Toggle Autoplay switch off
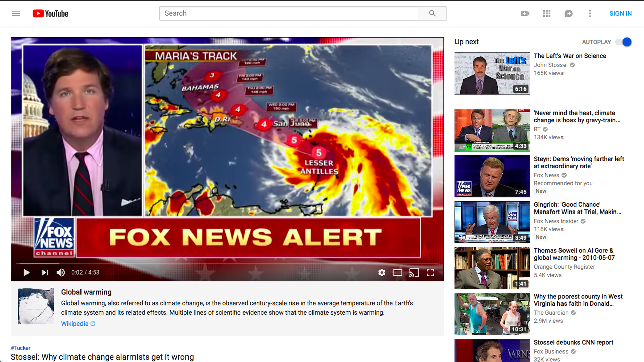The width and height of the screenshot is (644, 362). point(624,42)
